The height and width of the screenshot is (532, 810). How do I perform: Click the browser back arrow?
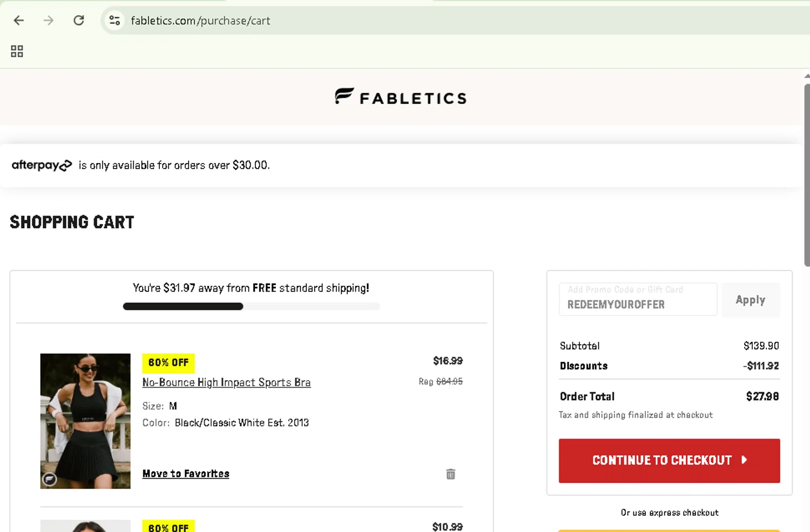click(19, 21)
